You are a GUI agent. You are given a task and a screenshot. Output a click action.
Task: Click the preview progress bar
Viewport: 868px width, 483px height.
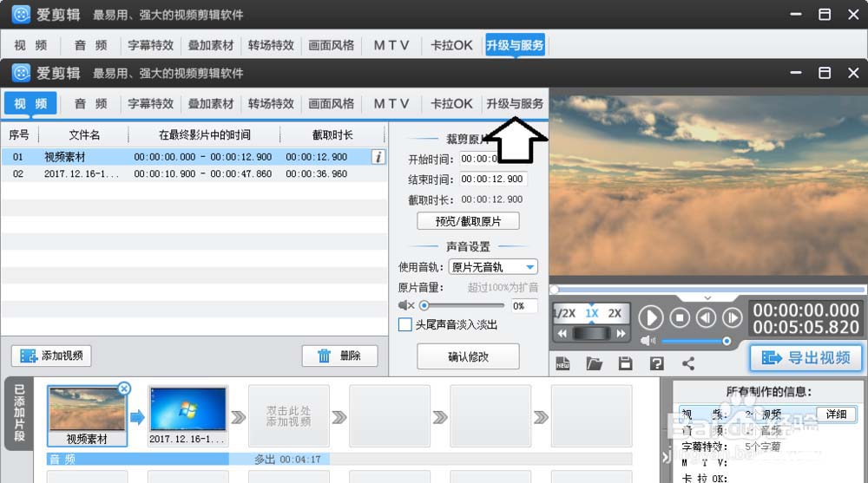pos(708,290)
